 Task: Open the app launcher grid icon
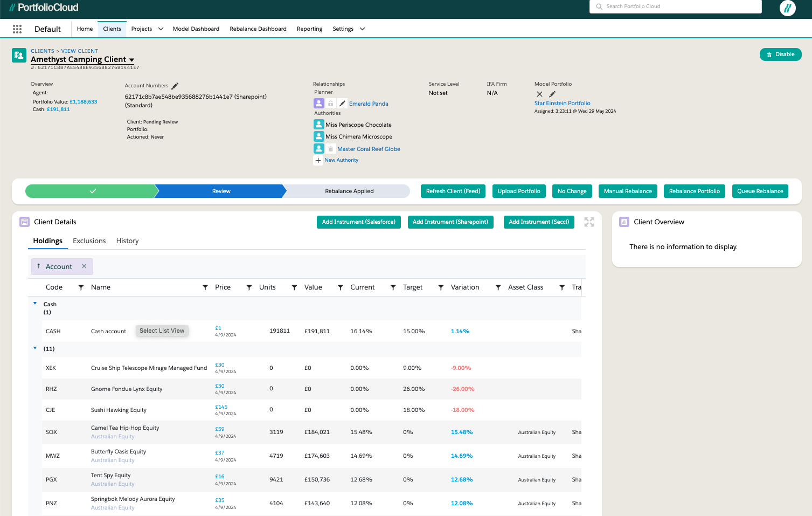(17, 29)
